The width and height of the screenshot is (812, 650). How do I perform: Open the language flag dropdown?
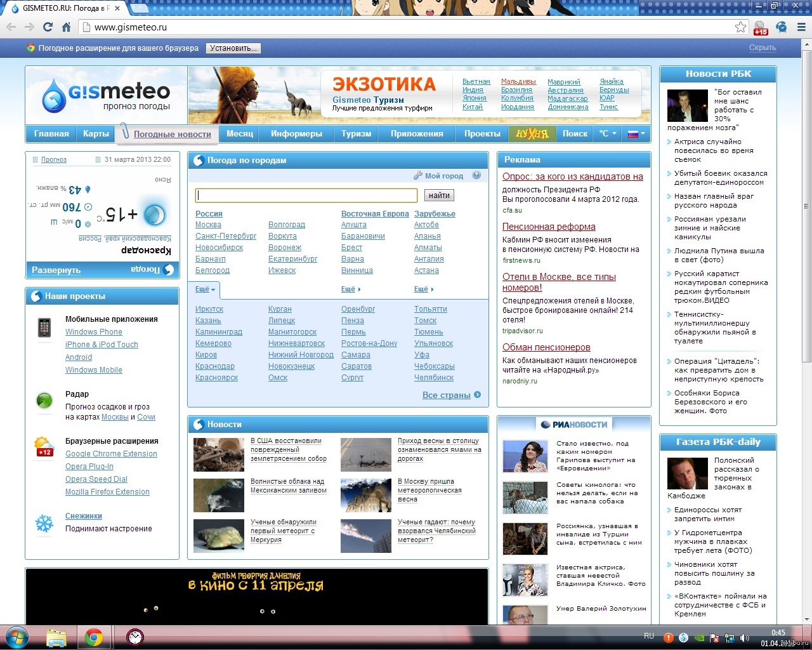(636, 134)
